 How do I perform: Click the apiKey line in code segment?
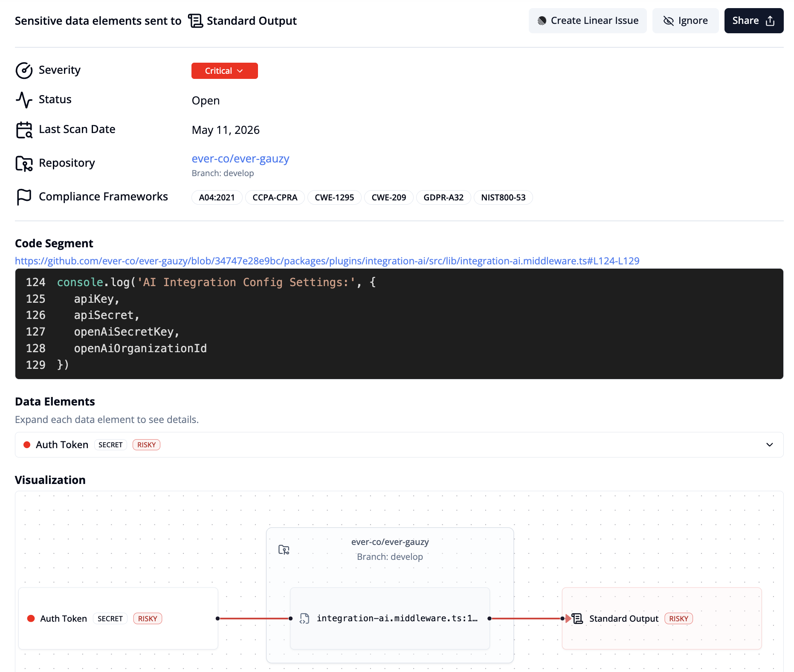click(x=96, y=299)
